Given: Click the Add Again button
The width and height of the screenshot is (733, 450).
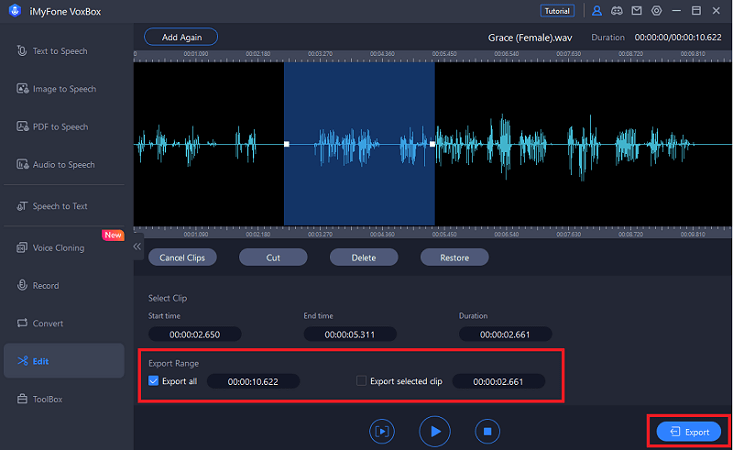Looking at the screenshot, I should coord(181,37).
